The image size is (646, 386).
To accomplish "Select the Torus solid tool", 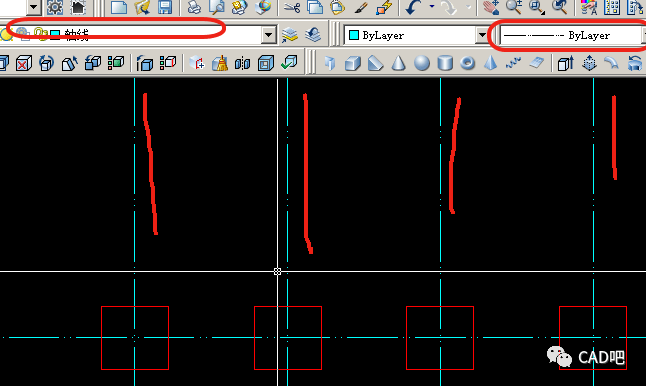I will (467, 63).
